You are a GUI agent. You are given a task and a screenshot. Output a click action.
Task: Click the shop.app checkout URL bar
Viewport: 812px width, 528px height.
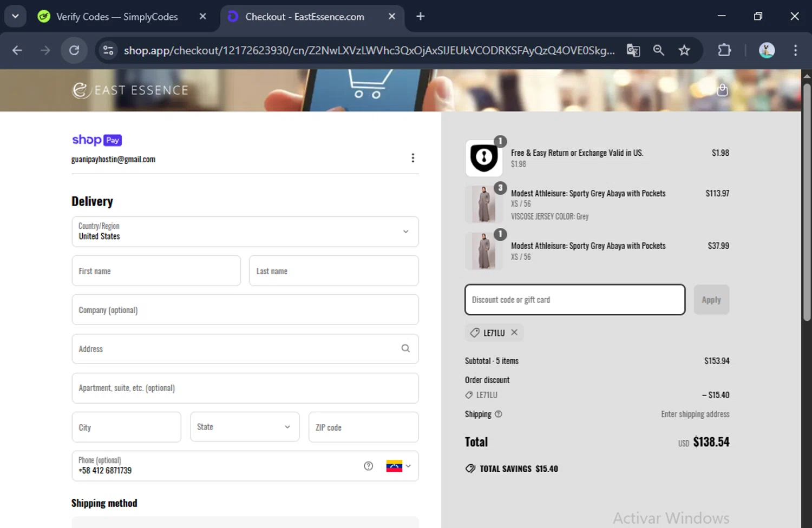[x=369, y=50]
